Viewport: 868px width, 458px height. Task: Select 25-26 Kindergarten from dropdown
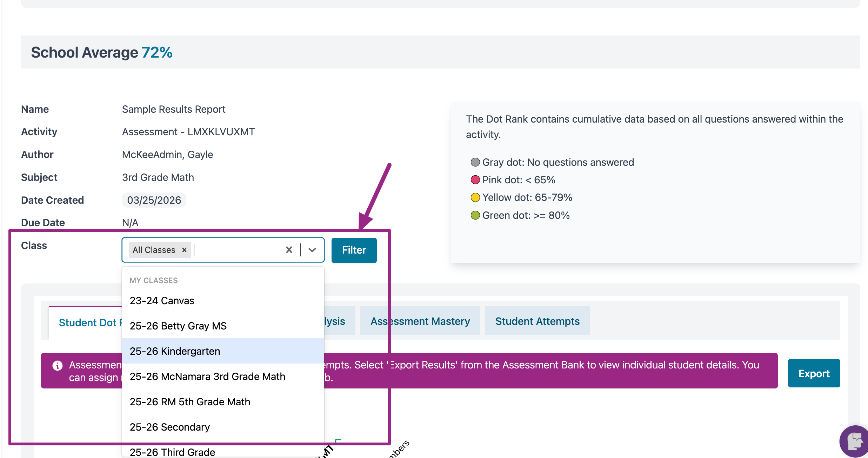(175, 351)
